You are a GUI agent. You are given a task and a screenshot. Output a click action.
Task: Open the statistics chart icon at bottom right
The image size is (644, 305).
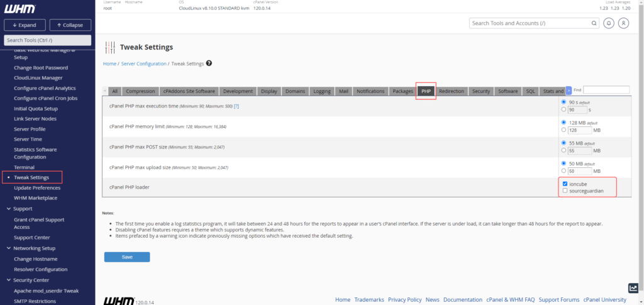(633, 288)
